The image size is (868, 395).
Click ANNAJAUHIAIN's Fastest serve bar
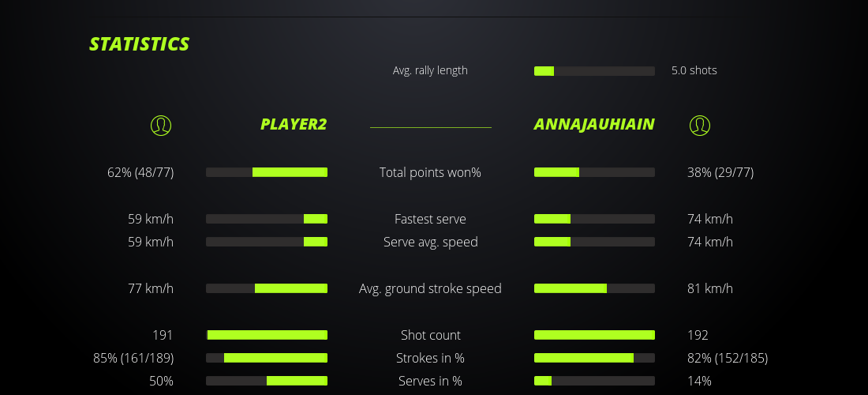pos(594,219)
